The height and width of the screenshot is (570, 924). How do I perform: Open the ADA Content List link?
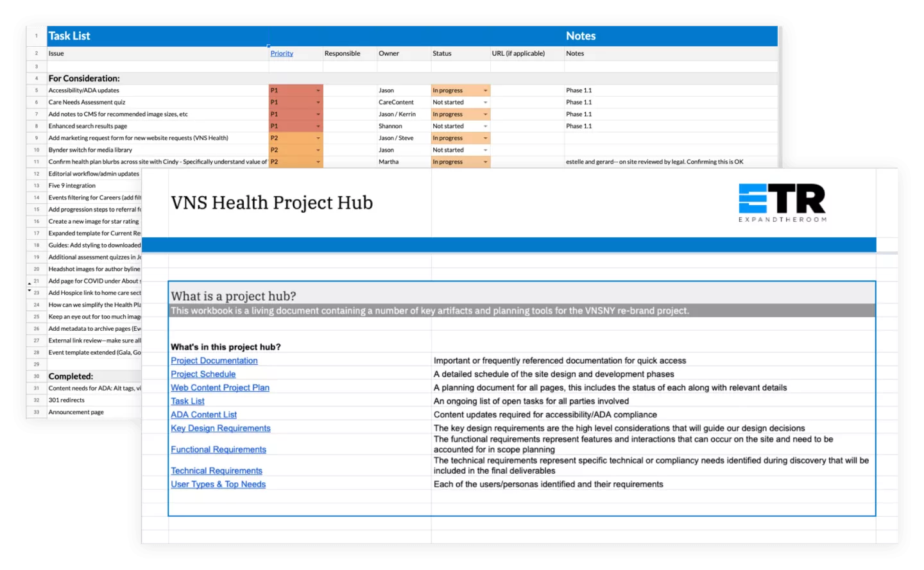point(204,415)
